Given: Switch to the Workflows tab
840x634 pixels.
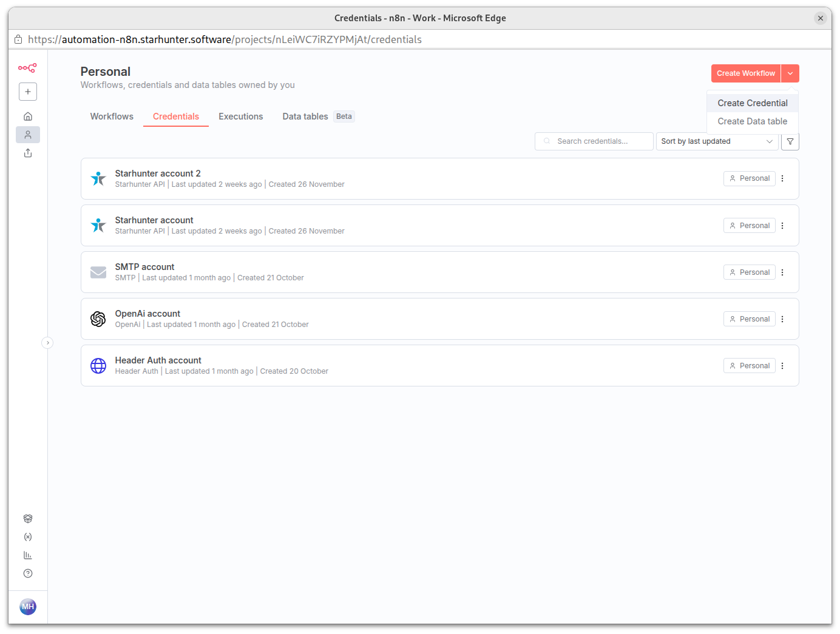Looking at the screenshot, I should (112, 116).
